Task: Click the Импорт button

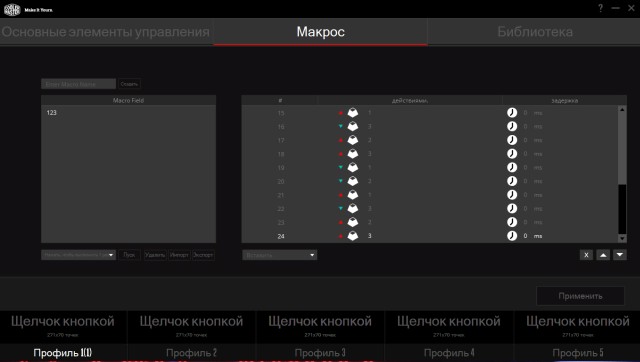Action: (179, 255)
